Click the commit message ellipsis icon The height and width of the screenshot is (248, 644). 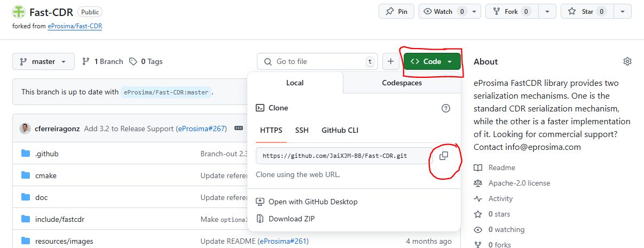click(238, 129)
